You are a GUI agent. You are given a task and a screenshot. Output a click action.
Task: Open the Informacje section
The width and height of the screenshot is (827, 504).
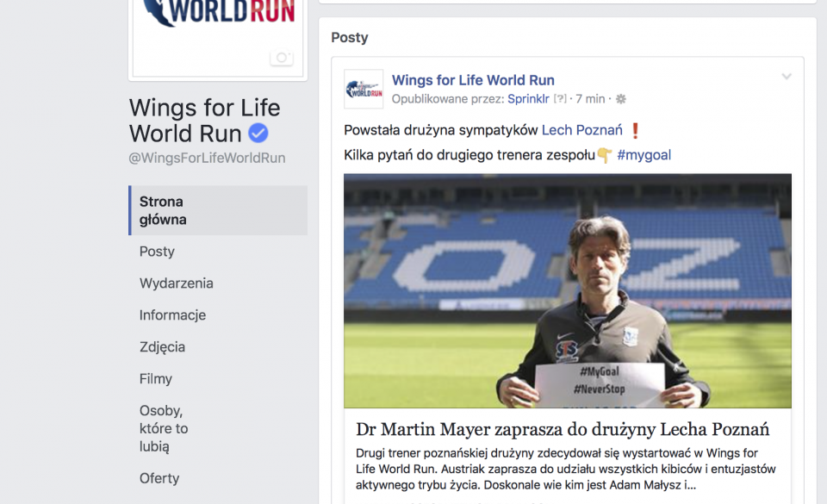(172, 315)
